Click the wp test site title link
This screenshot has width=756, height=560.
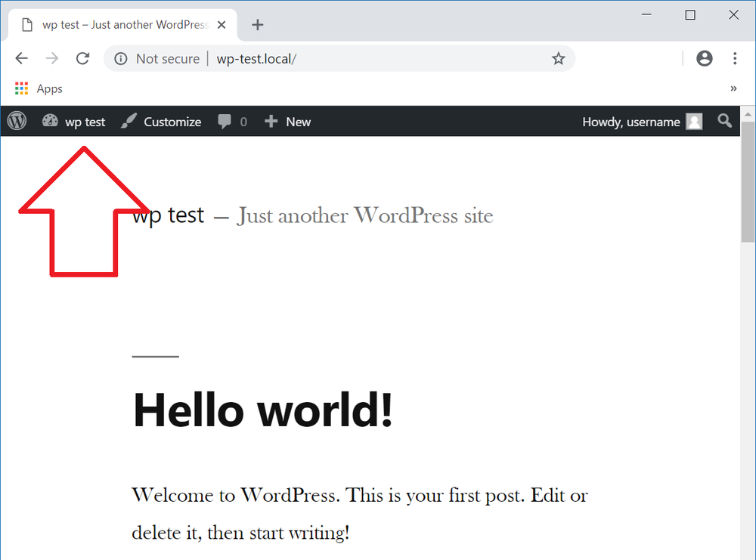pos(169,215)
